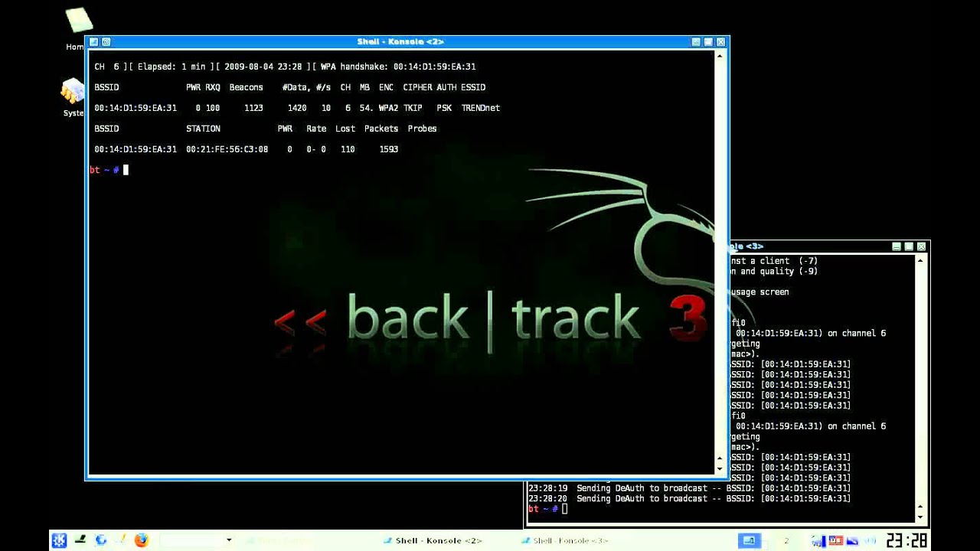This screenshot has height=551, width=980.
Task: Click the Konsole <2> title bar text
Action: [x=400, y=42]
